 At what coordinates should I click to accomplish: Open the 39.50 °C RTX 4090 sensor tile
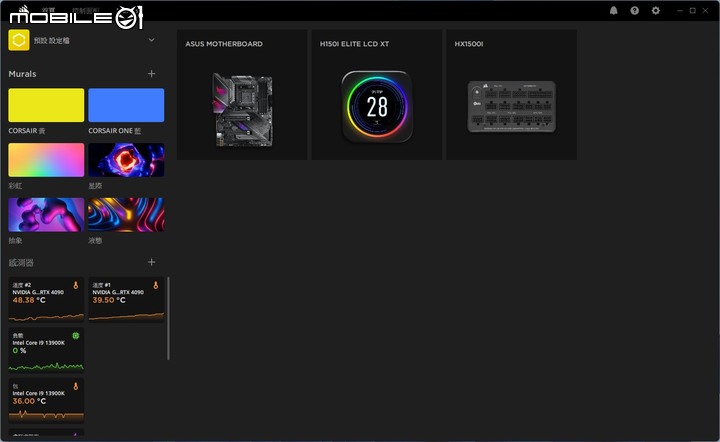point(126,299)
